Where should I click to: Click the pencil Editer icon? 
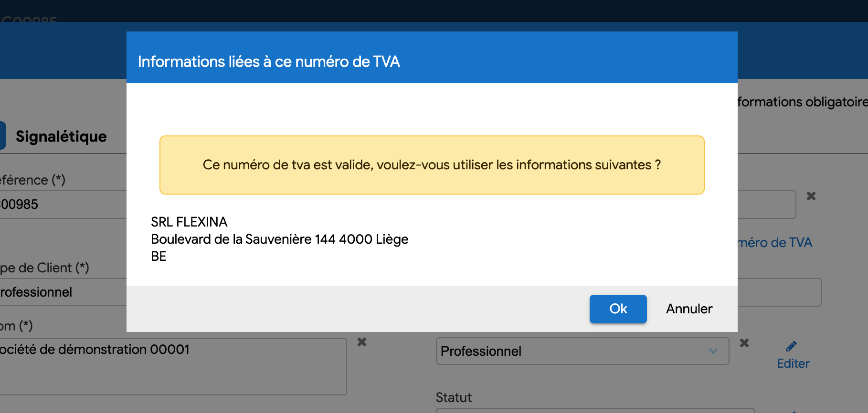pyautogui.click(x=791, y=346)
